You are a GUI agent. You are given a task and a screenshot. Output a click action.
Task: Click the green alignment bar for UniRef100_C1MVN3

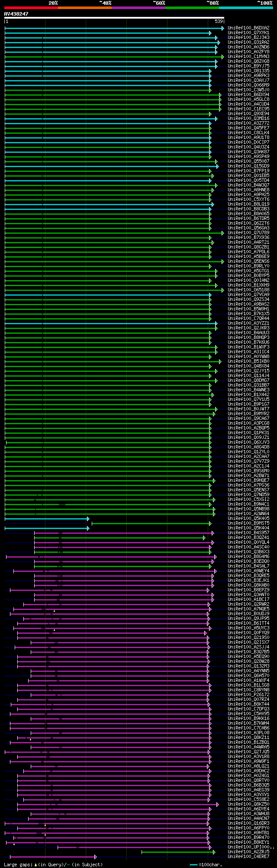(x=114, y=57)
